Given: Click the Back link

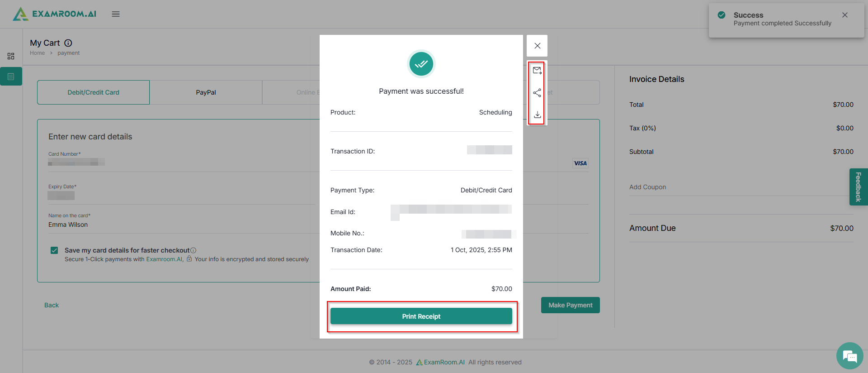Looking at the screenshot, I should point(52,305).
